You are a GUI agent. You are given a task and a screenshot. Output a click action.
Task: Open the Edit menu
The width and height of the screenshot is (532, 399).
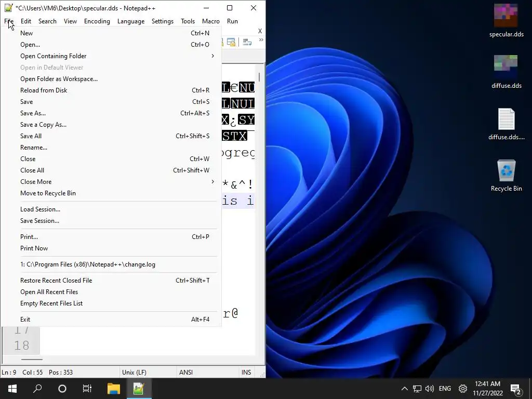26,21
